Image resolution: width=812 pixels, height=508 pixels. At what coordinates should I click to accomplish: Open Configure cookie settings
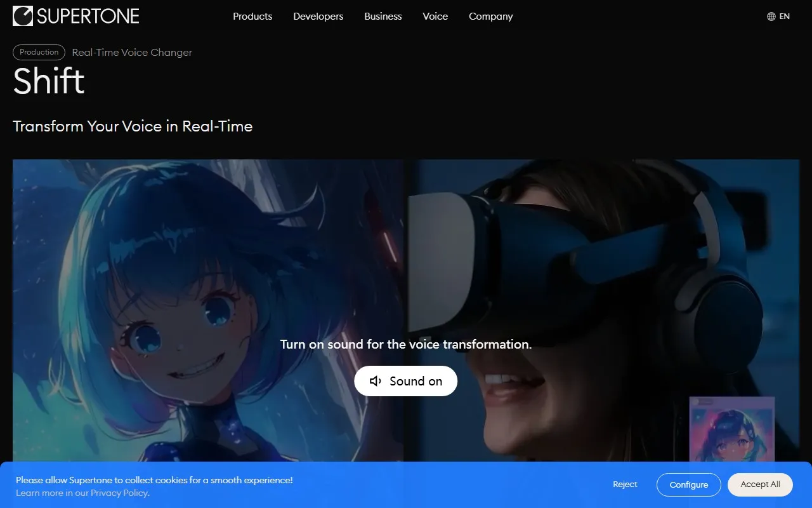tap(688, 485)
